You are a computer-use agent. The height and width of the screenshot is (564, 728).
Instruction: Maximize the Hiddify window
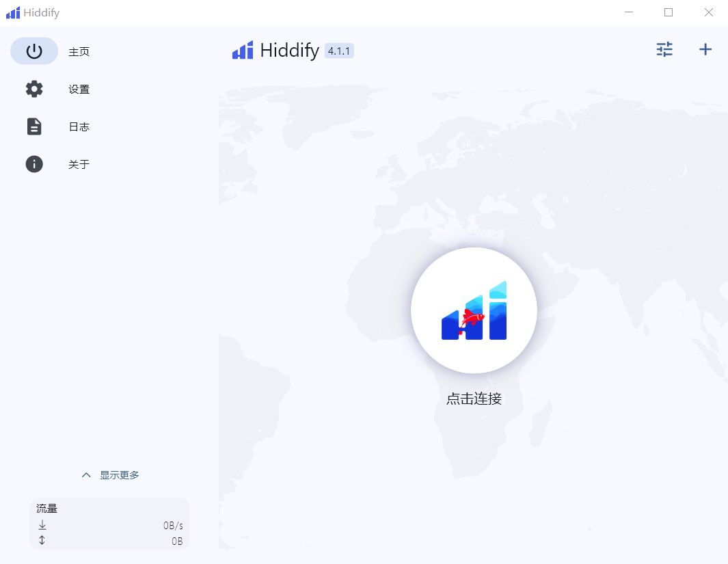669,12
